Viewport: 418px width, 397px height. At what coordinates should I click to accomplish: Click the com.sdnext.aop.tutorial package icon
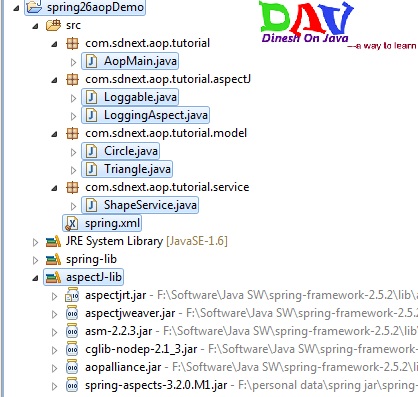pyautogui.click(x=72, y=43)
